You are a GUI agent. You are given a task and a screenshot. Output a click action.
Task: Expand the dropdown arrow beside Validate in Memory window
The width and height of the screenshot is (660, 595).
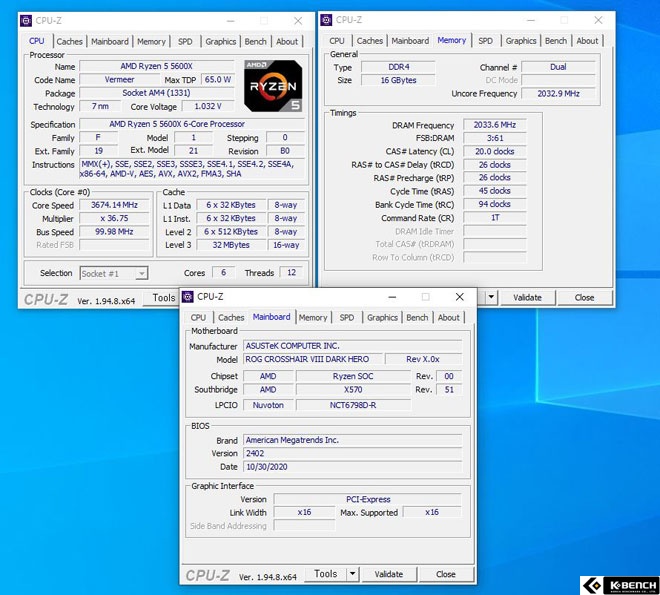coord(491,297)
